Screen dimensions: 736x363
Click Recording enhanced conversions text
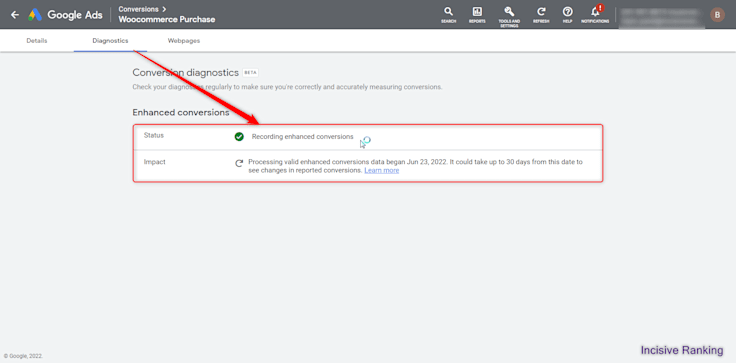coord(302,137)
